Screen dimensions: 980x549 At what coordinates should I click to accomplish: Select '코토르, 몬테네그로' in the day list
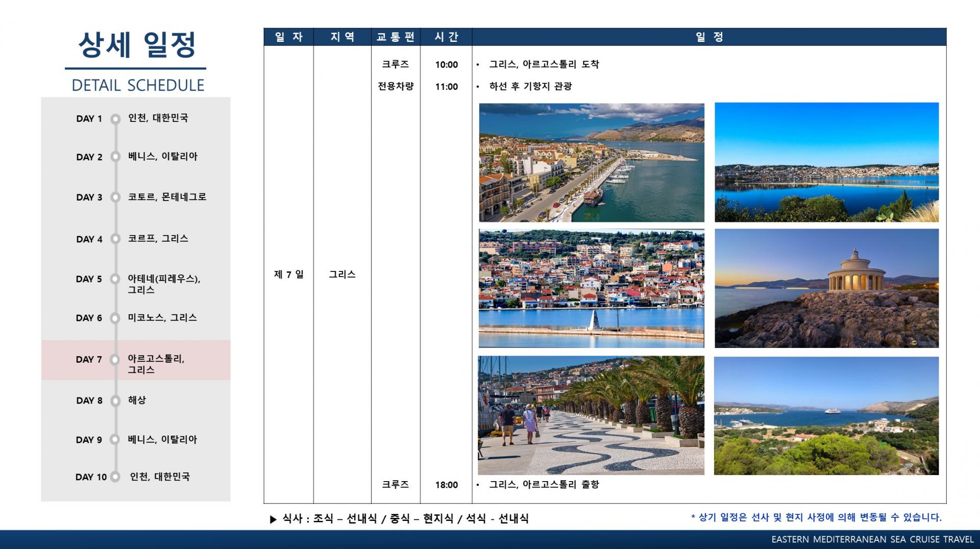pyautogui.click(x=167, y=197)
